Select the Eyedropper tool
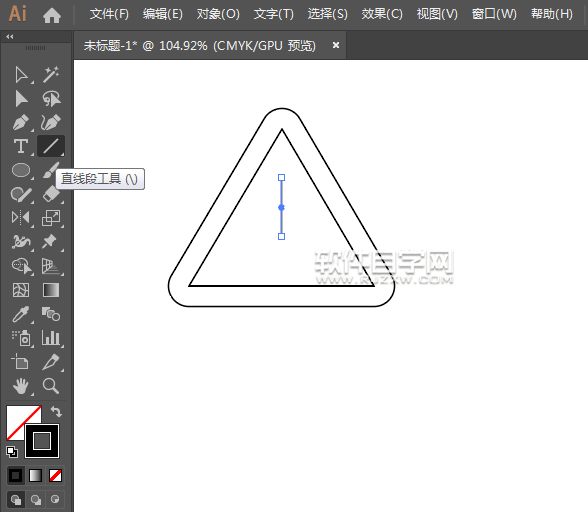588x512 pixels. click(21, 314)
